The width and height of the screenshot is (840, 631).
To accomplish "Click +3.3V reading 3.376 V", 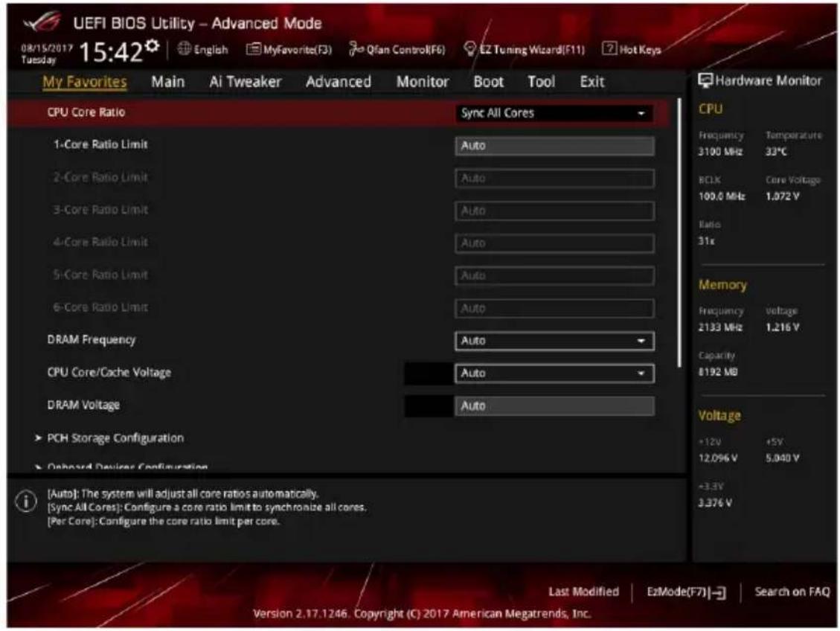I will pyautogui.click(x=715, y=503).
